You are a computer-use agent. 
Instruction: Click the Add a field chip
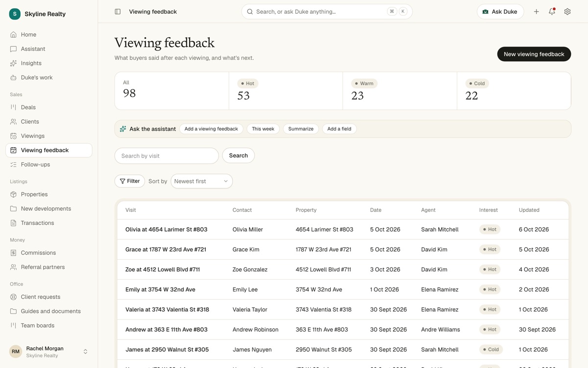tap(339, 129)
